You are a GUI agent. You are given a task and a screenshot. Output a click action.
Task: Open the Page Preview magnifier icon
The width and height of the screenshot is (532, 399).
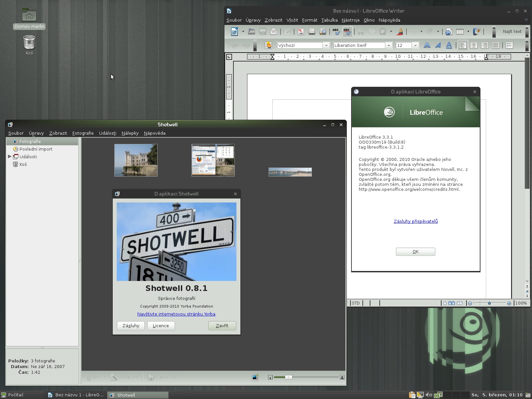click(323, 32)
